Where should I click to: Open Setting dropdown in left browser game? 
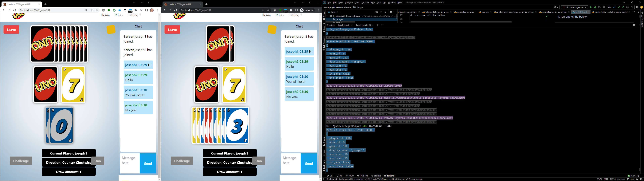coord(134,15)
